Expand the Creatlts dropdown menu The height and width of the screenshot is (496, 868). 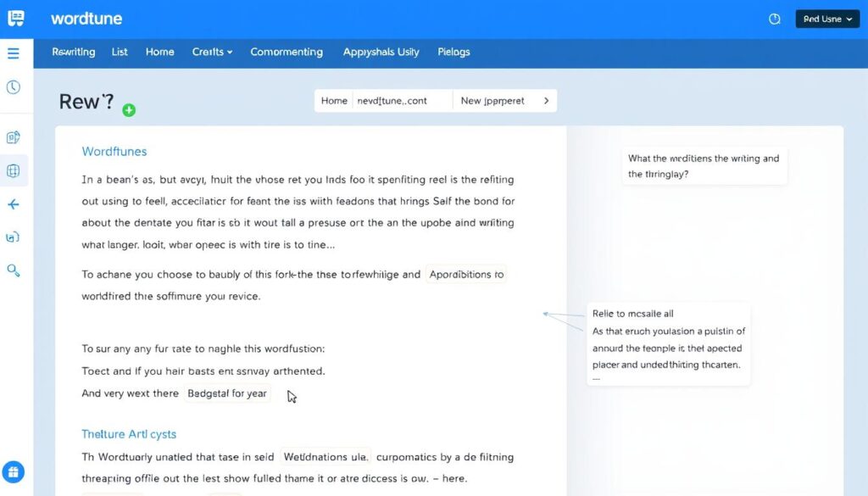click(212, 52)
